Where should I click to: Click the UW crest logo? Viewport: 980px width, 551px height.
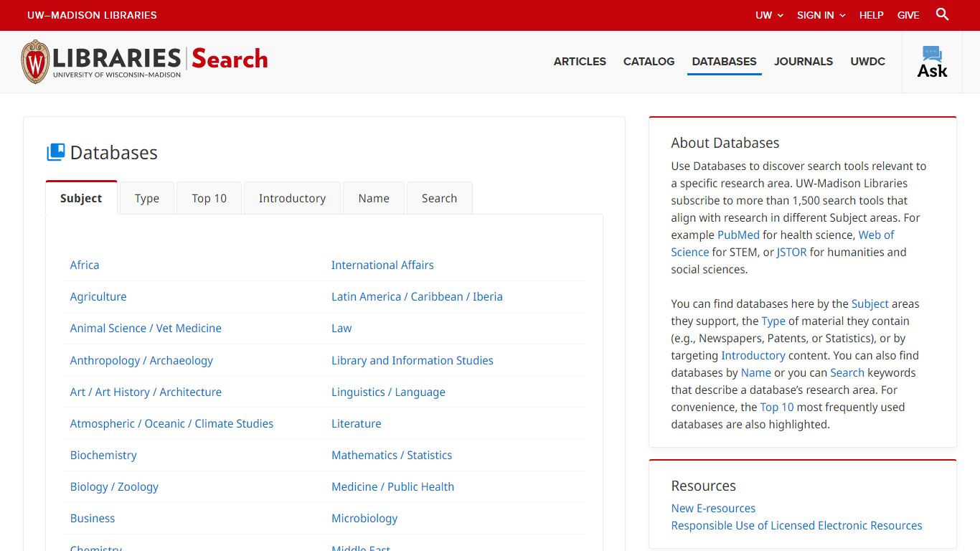[x=35, y=62]
